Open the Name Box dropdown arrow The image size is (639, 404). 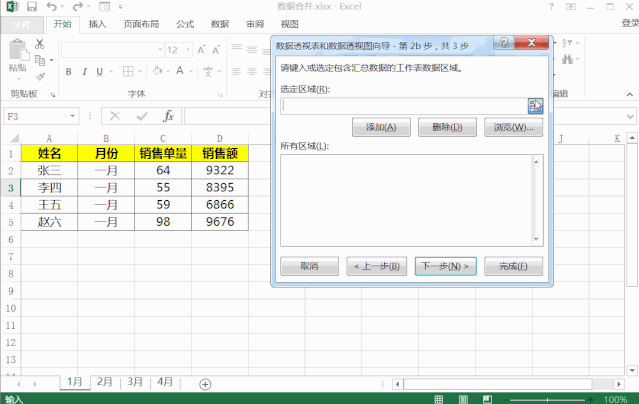tap(73, 116)
